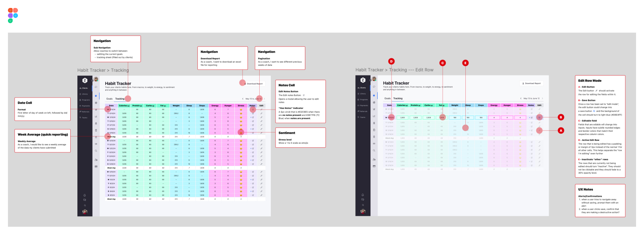Click next weeks chevron in Edit Row mockup
This screenshot has width=644, height=235.
click(542, 98)
